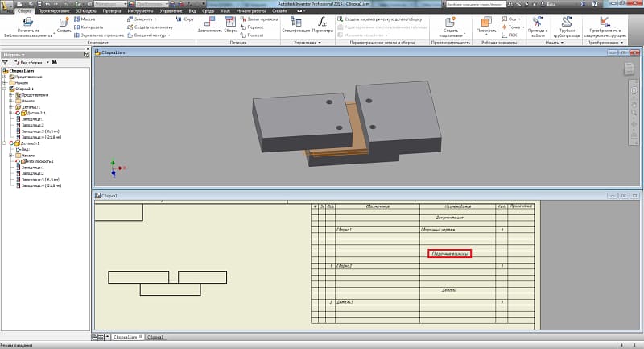
Task: Open the Инструменты ribbon tab
Action: pos(140,11)
